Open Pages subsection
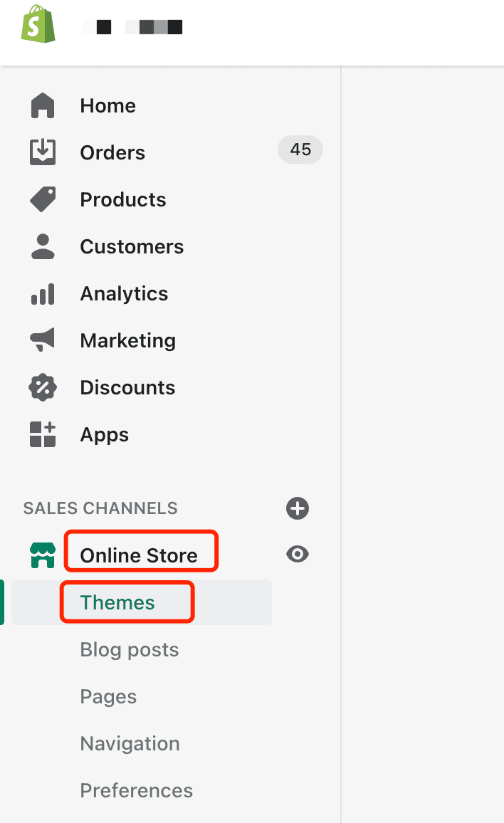Image resolution: width=504 pixels, height=823 pixels. click(x=108, y=697)
